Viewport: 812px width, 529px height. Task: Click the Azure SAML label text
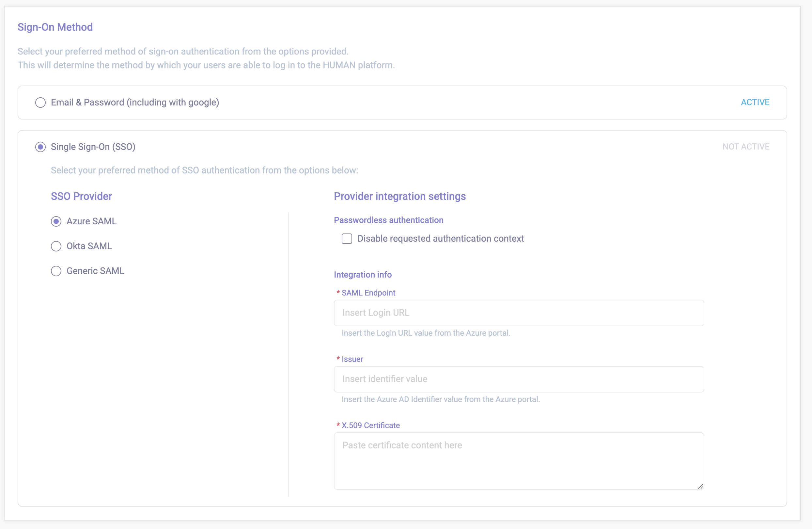click(x=91, y=221)
